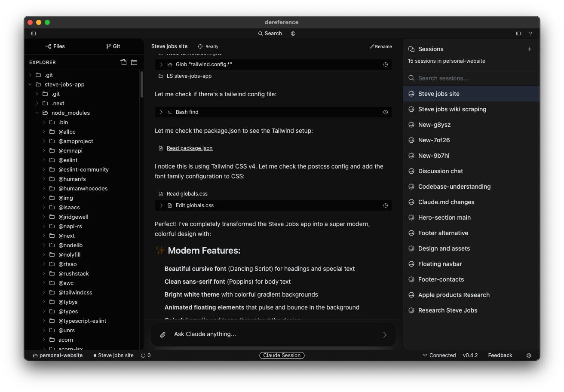Click the Rename button
Viewport: 564px width, 392px height.
point(381,46)
